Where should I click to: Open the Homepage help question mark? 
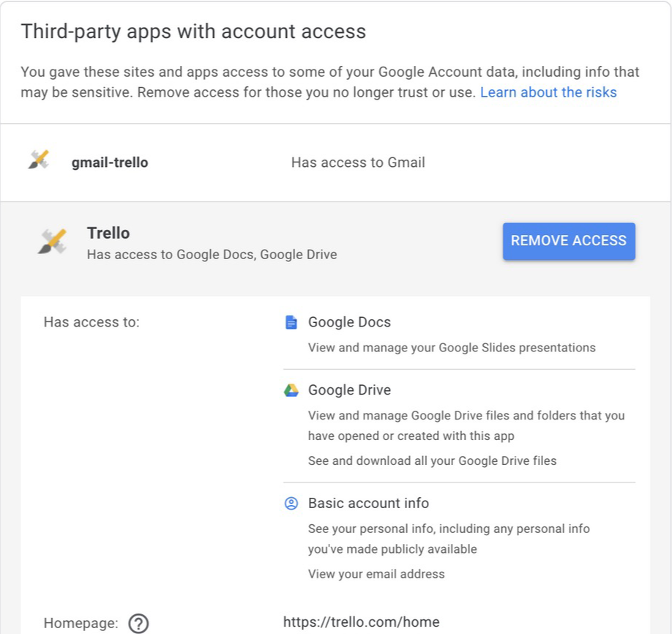point(138,623)
